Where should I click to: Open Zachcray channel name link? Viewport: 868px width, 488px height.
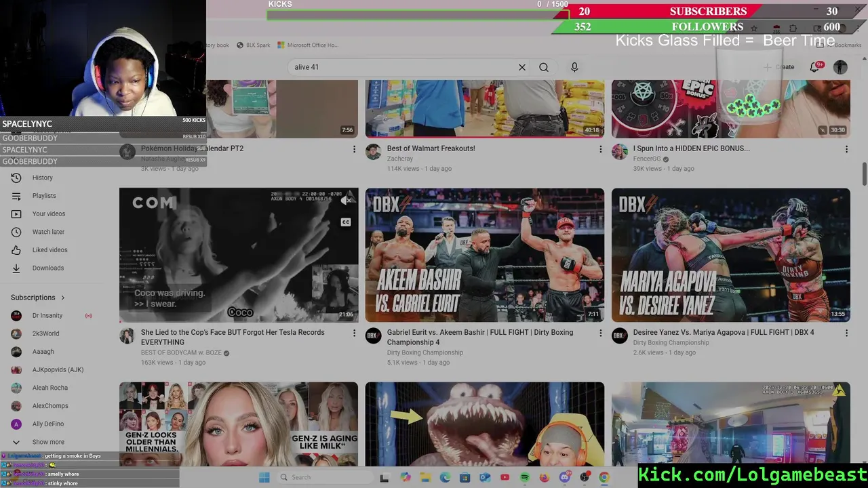[400, 159]
